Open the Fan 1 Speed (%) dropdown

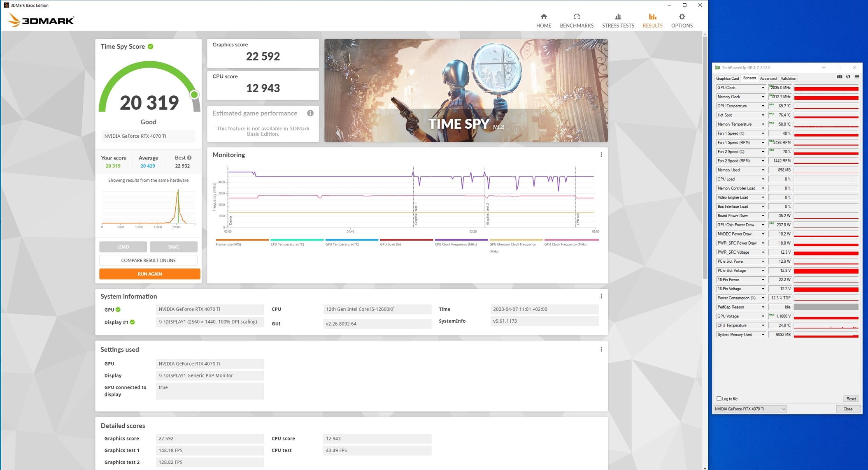(x=762, y=133)
